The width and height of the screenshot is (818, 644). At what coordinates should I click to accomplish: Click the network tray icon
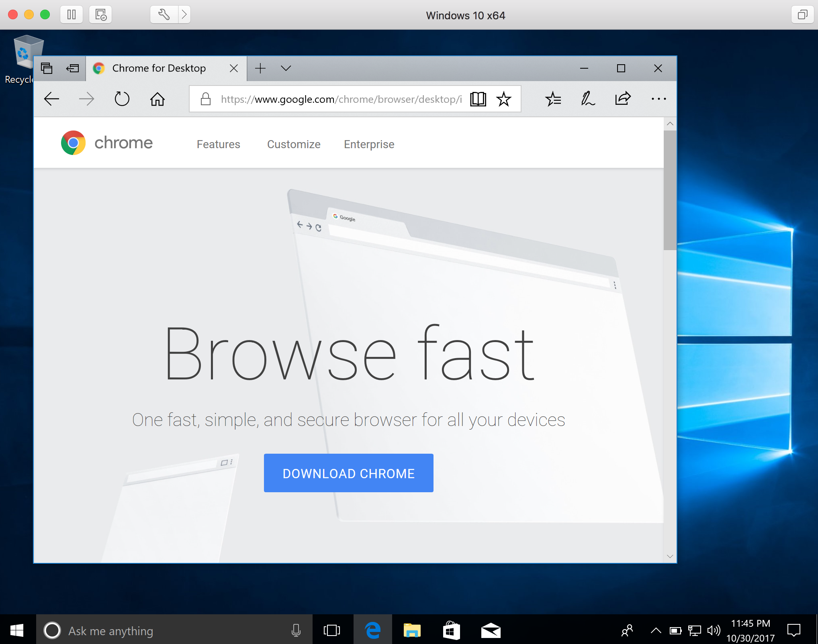pyautogui.click(x=694, y=630)
